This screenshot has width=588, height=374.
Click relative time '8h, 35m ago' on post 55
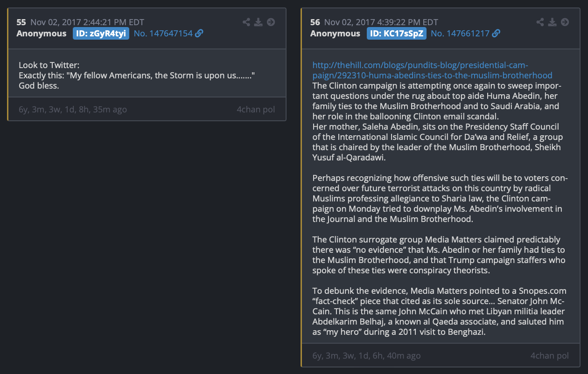point(97,110)
